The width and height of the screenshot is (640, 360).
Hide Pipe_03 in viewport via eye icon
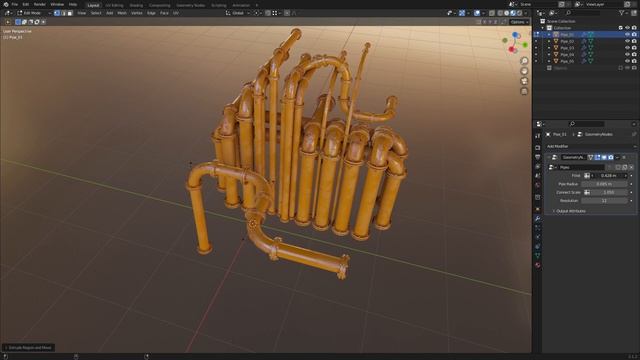[x=627, y=48]
